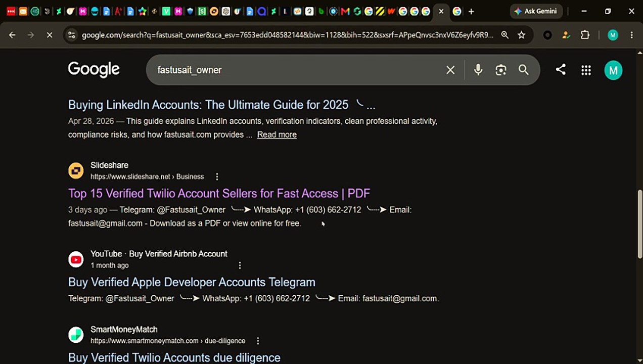Click the Read more link
The height and width of the screenshot is (364, 643).
(277, 134)
